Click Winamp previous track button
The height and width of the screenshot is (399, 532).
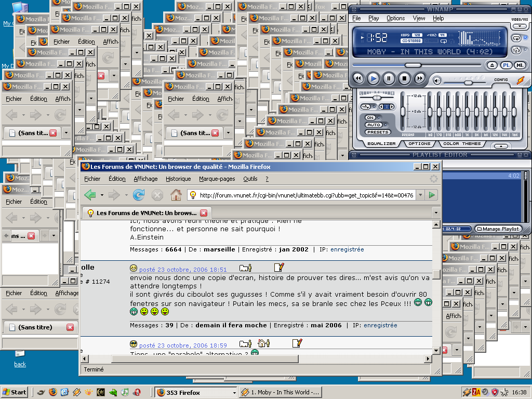358,79
